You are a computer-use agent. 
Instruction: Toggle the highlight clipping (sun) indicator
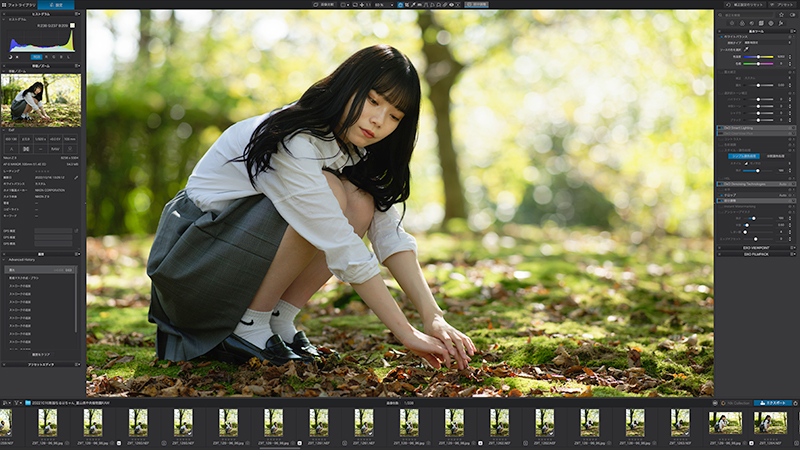17,57
